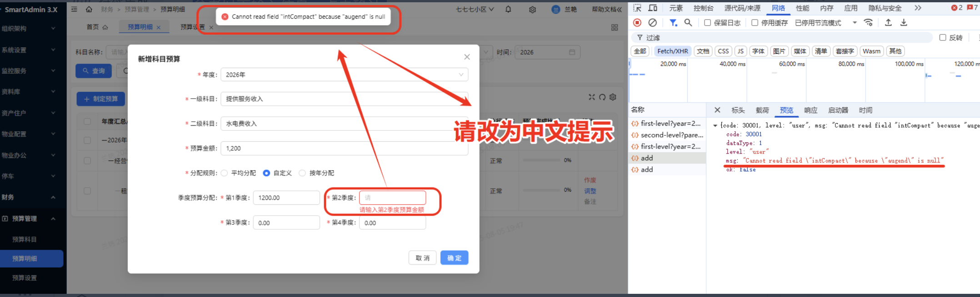Click the 第2季度 amount input

pyautogui.click(x=392, y=198)
